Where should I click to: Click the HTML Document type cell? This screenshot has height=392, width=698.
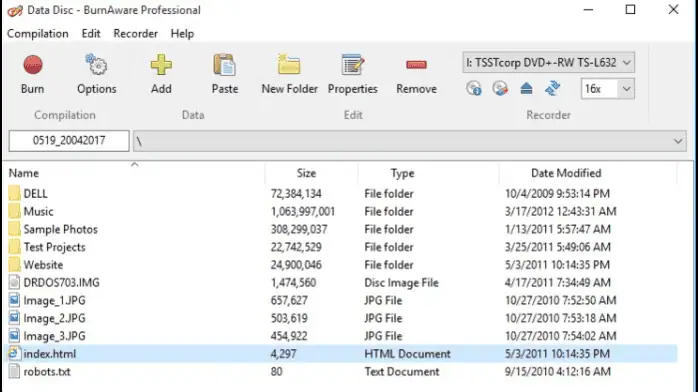click(x=407, y=354)
